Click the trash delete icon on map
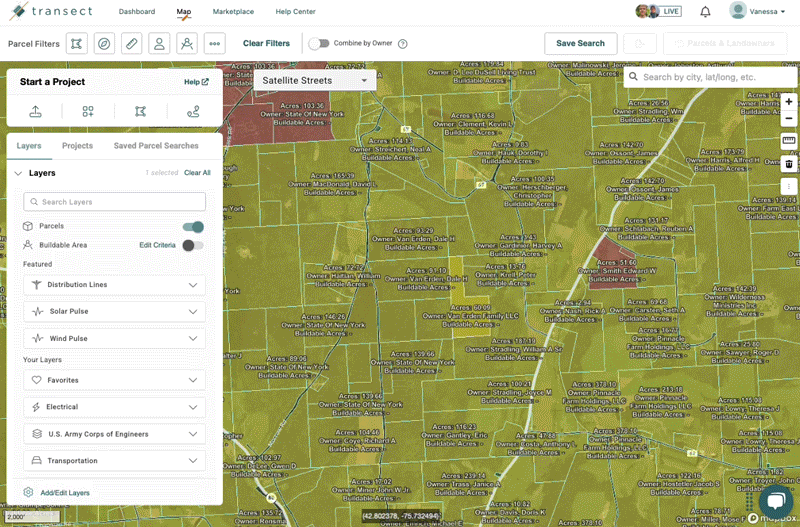Image resolution: width=800 pixels, height=527 pixels. click(788, 164)
